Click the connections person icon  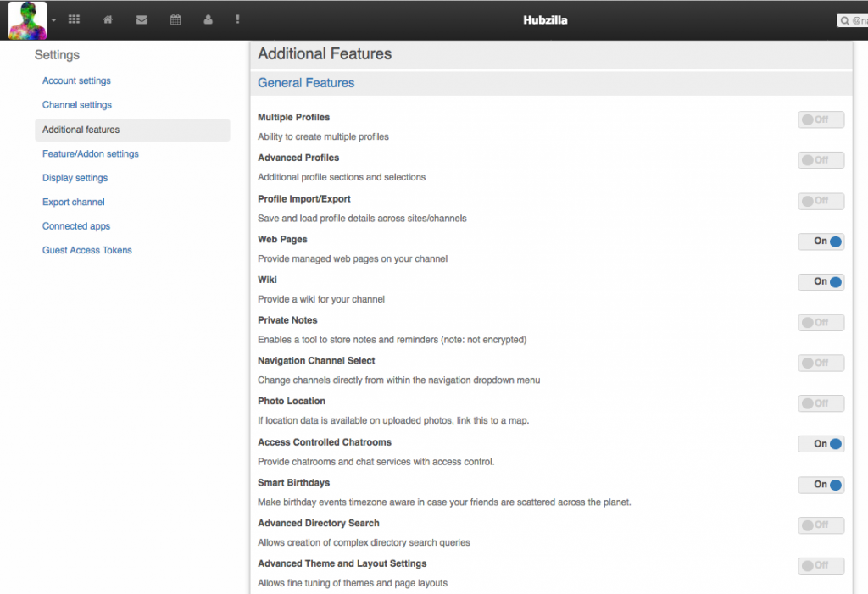pyautogui.click(x=208, y=19)
